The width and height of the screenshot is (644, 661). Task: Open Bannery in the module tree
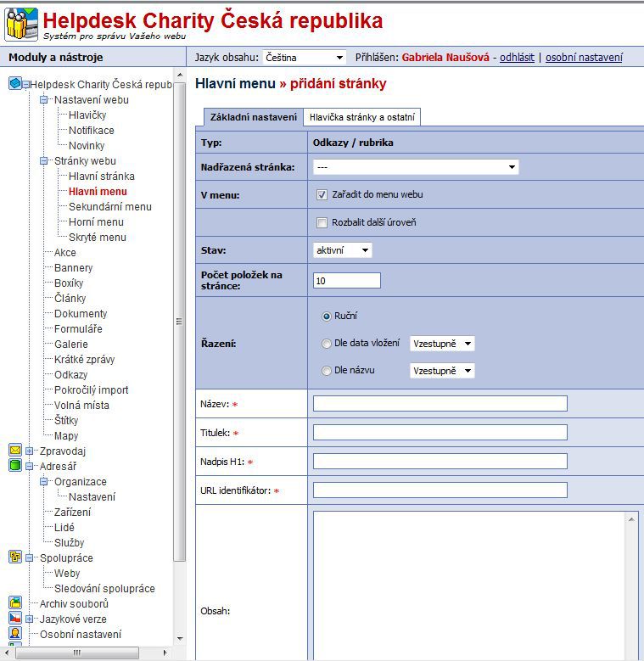[x=73, y=267]
